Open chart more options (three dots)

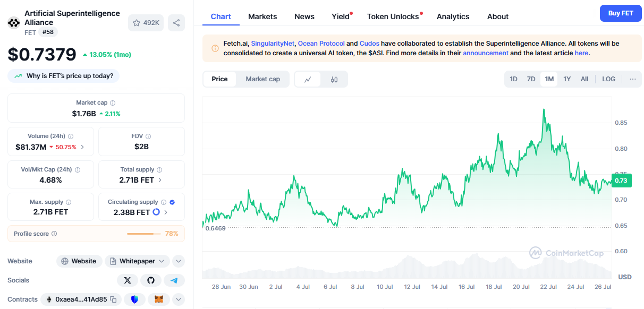coord(633,79)
